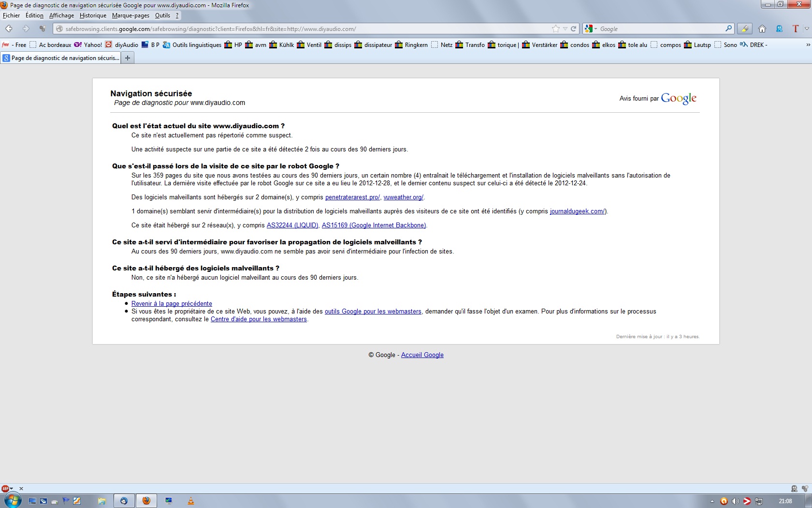Open the Yahoo! bookmark
The width and height of the screenshot is (812, 508).
87,45
